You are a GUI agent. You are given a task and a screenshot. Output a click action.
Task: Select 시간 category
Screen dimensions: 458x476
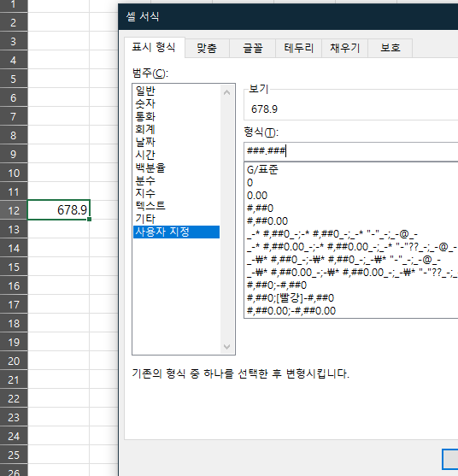point(176,155)
